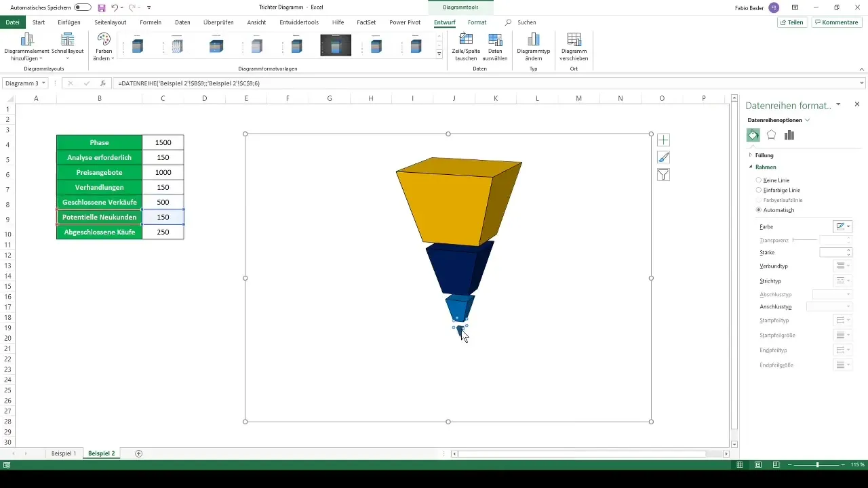Click column header J
The image size is (868, 488).
454,98
